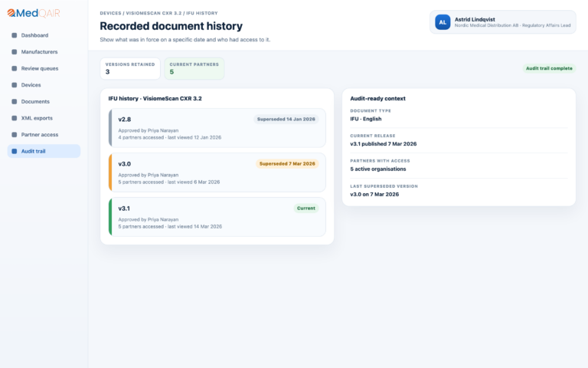The image size is (588, 368).
Task: Click the MedQAIR logo
Action: click(x=34, y=13)
